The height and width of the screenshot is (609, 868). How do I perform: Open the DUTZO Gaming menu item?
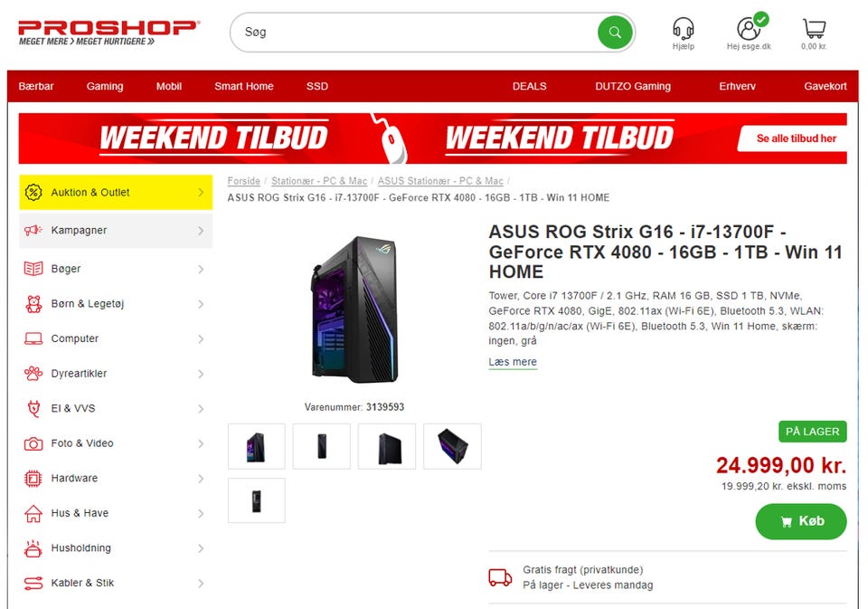(633, 87)
